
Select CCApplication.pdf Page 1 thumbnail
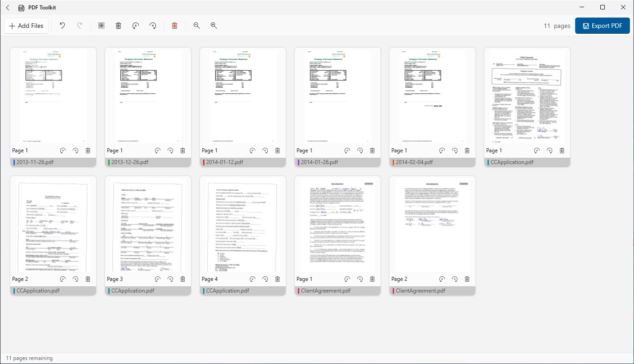[528, 96]
